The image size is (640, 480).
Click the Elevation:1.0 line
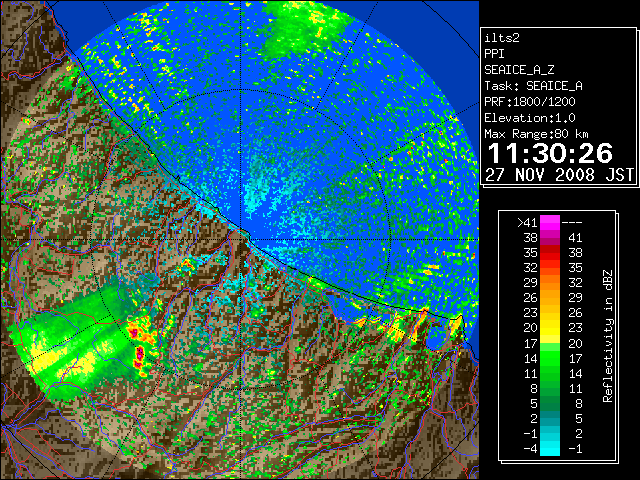[530, 118]
